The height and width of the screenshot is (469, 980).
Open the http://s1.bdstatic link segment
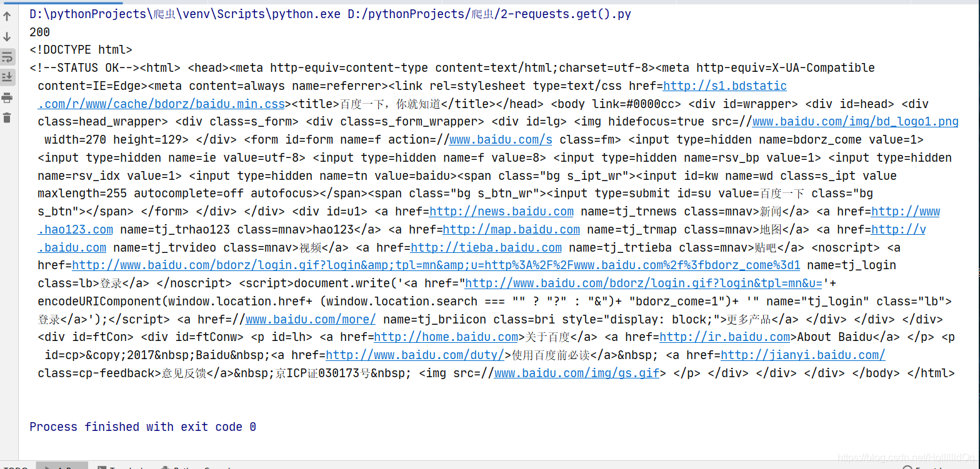click(724, 86)
